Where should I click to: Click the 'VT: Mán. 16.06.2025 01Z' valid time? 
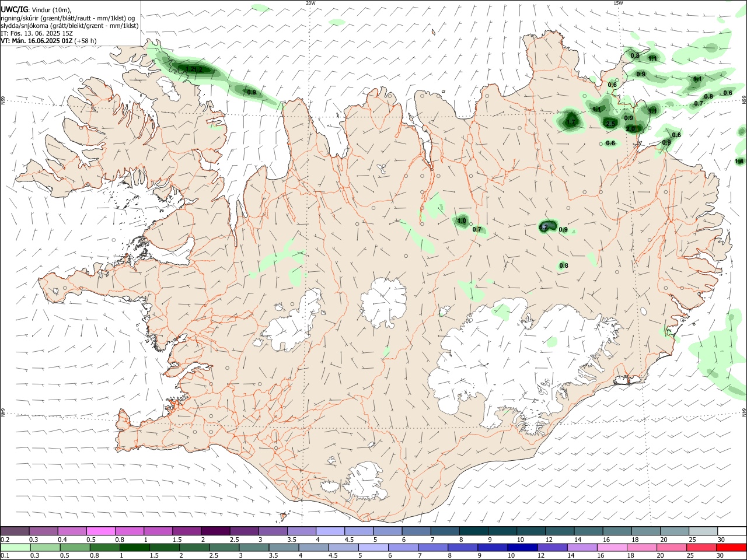pyautogui.click(x=37, y=41)
